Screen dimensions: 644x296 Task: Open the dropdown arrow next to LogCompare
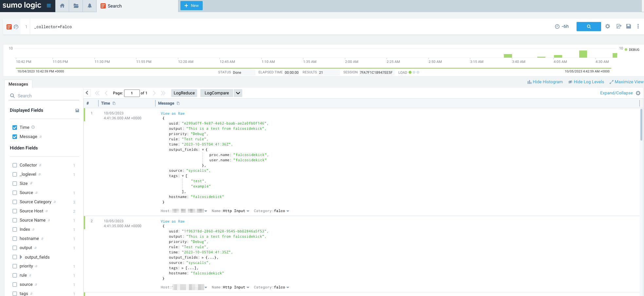(x=238, y=93)
